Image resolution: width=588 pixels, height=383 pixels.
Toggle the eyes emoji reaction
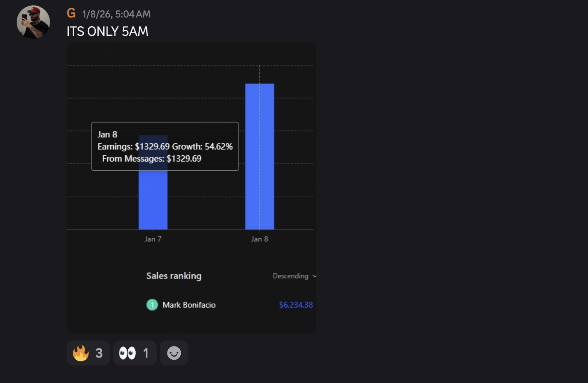coord(134,353)
